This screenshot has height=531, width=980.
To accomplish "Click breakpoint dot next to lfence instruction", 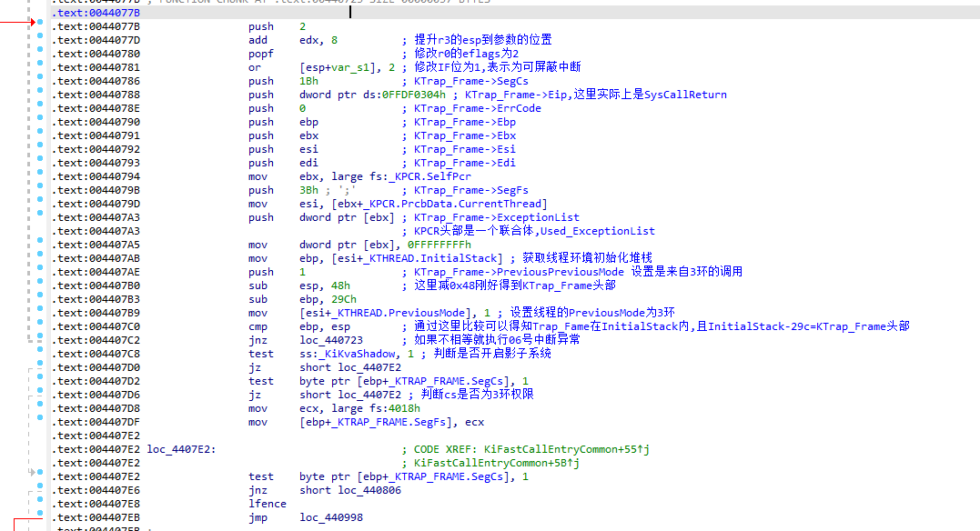I will coord(40,504).
